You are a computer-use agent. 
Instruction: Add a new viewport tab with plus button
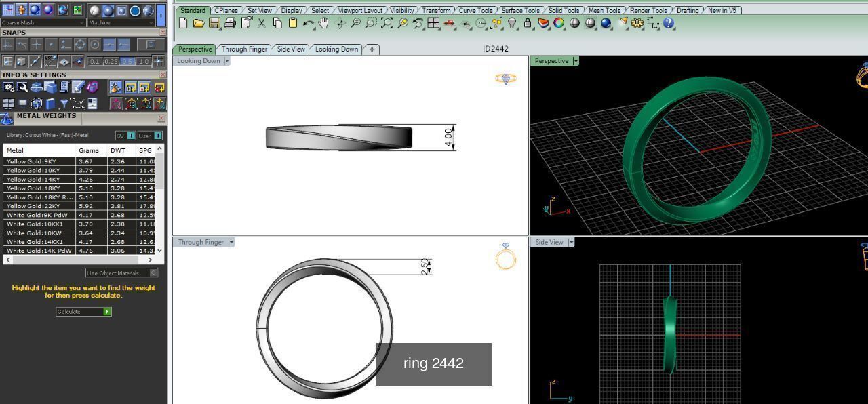(372, 49)
